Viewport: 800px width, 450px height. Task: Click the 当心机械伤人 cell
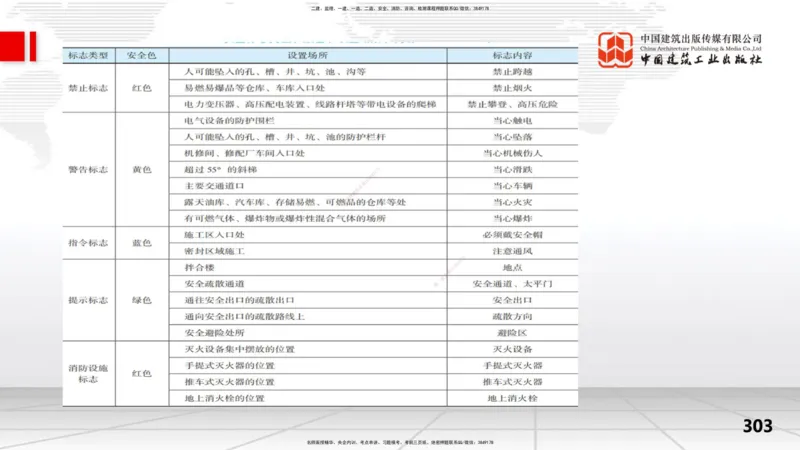click(x=512, y=153)
